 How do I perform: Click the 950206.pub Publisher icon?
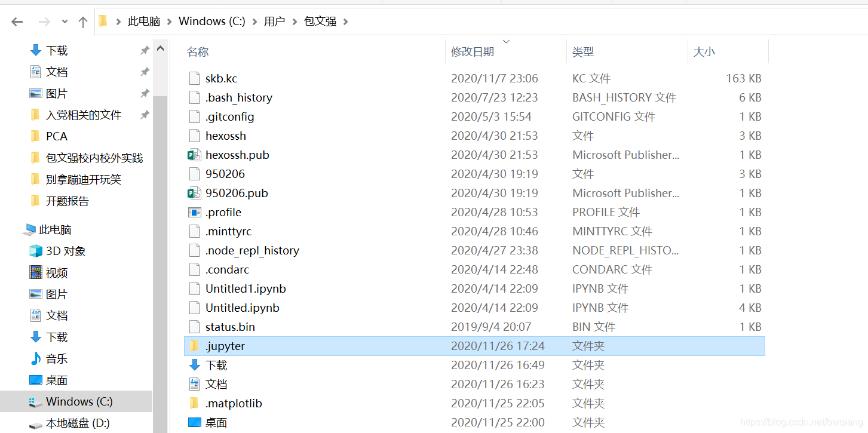pyautogui.click(x=194, y=193)
